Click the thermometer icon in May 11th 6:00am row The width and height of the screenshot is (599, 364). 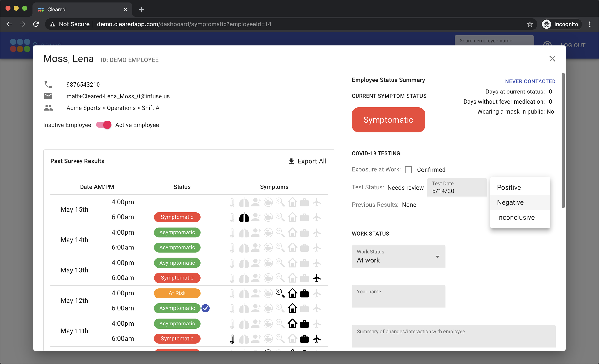pos(232,339)
